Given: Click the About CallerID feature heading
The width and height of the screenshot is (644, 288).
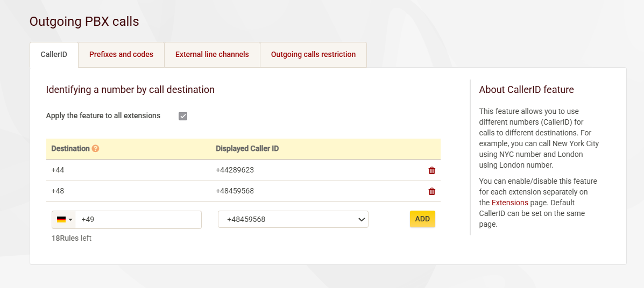Looking at the screenshot, I should 526,90.
